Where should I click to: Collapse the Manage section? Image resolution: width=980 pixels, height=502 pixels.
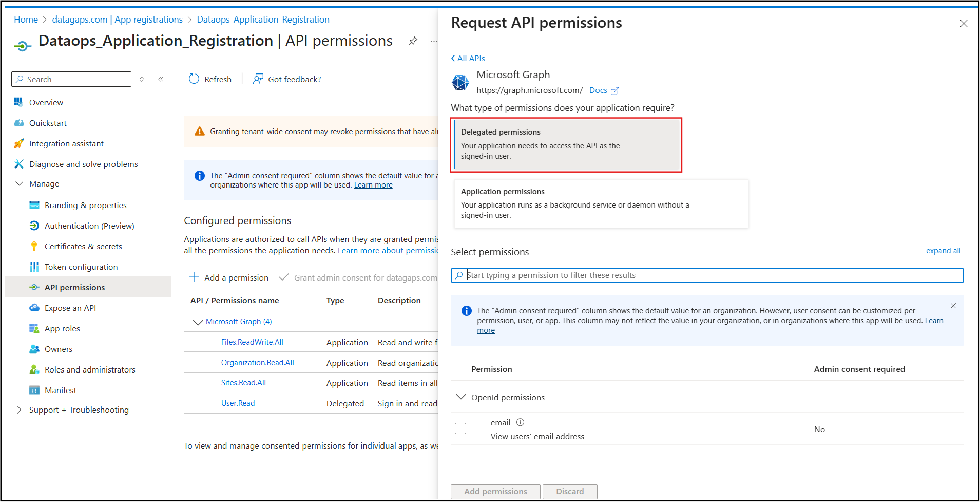(x=20, y=183)
